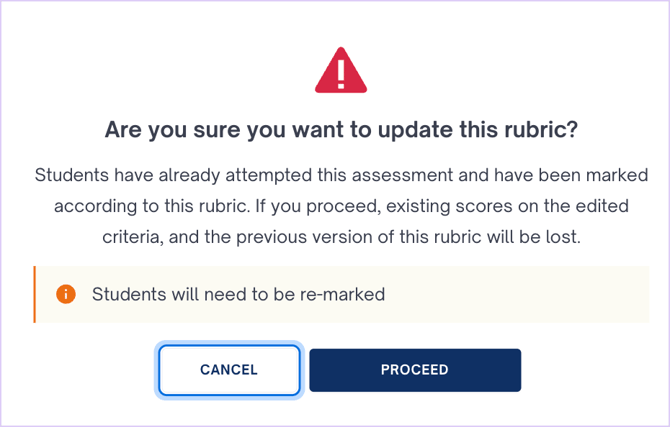Click the orange info circle icon
Viewport: 670px width, 427px height.
tap(66, 294)
